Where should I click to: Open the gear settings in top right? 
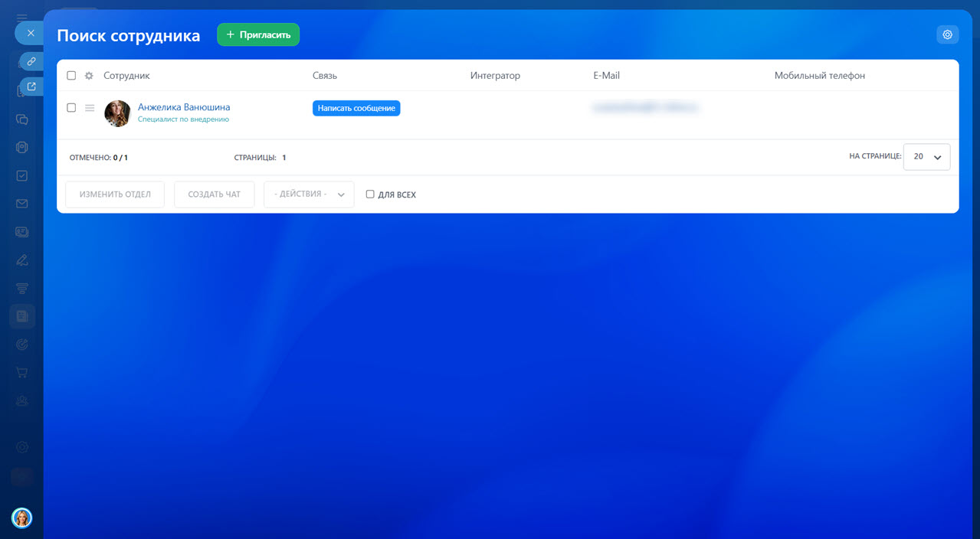tap(947, 34)
